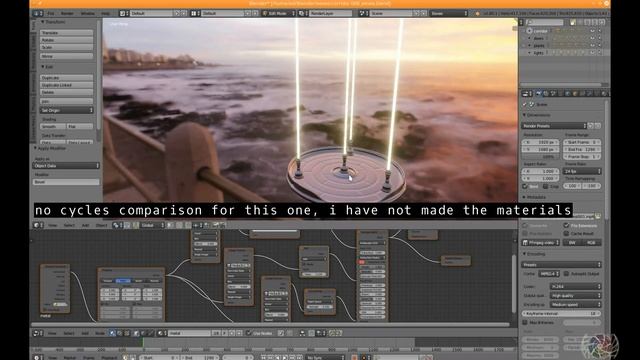Toggle the Cache Result checkbox

[x=566, y=233]
